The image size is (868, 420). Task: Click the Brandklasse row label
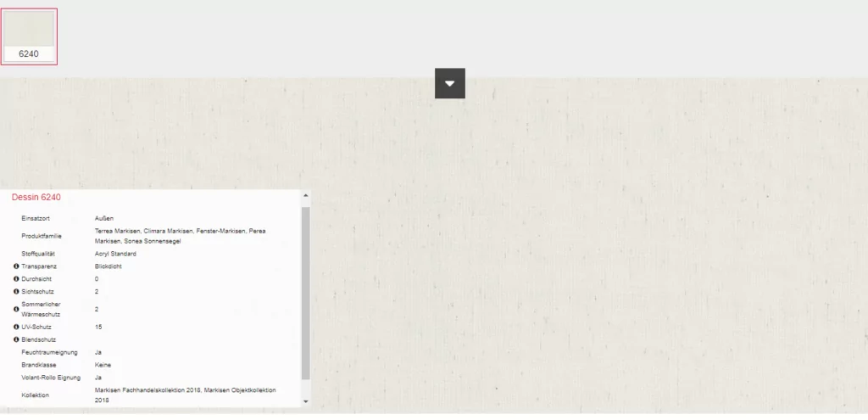[40, 365]
